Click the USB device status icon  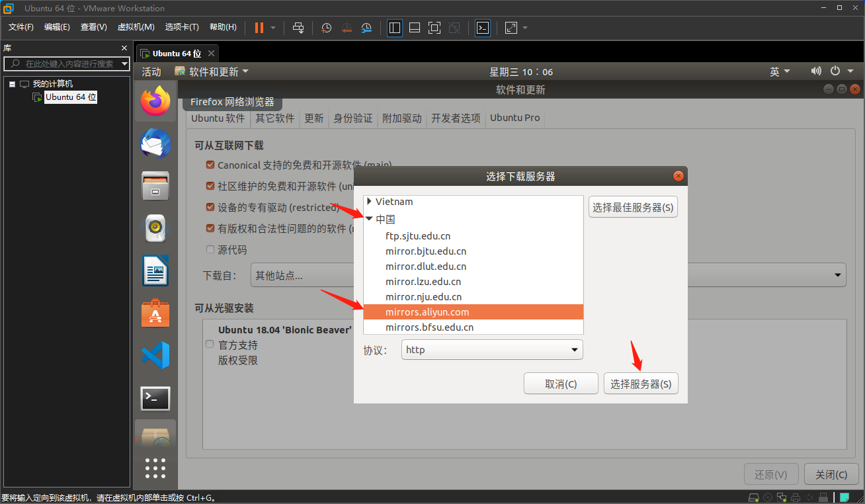(x=824, y=497)
